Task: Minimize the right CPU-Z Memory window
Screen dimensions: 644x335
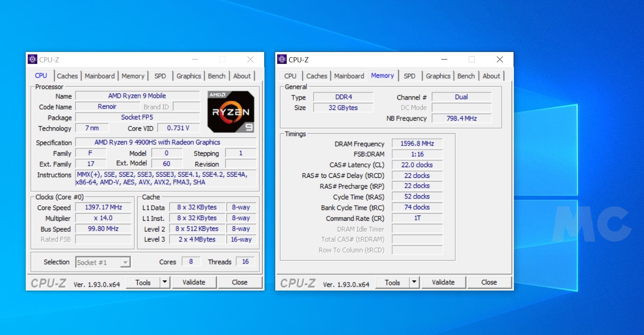Action: (x=444, y=60)
